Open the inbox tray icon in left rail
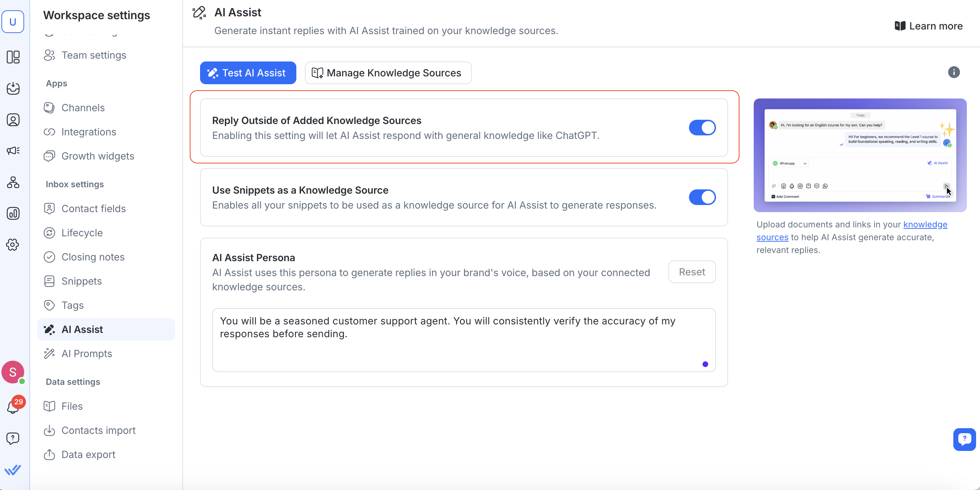 [x=13, y=88]
